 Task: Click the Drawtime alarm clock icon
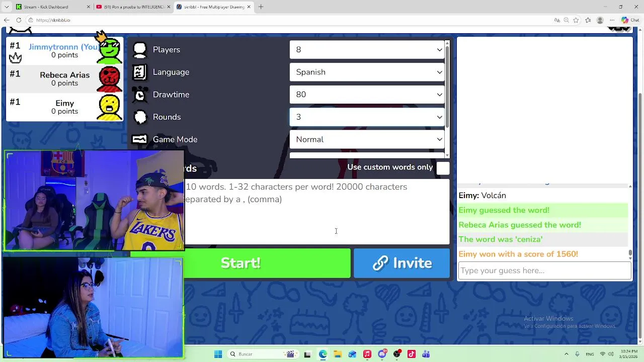(139, 95)
